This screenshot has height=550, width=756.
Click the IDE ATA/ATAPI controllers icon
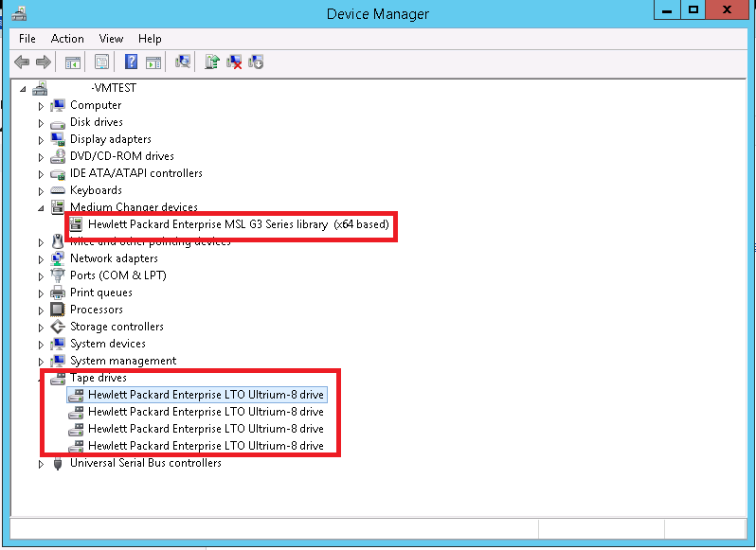click(58, 174)
